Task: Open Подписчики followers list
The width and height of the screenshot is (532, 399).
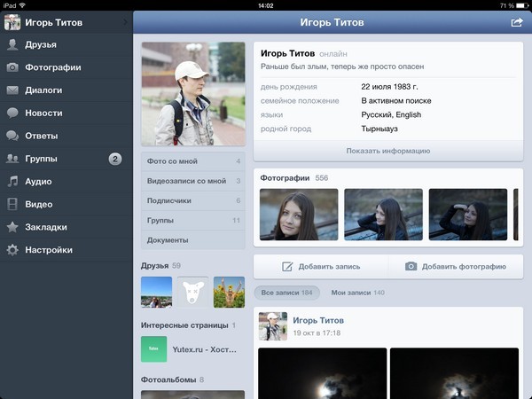Action: point(192,200)
